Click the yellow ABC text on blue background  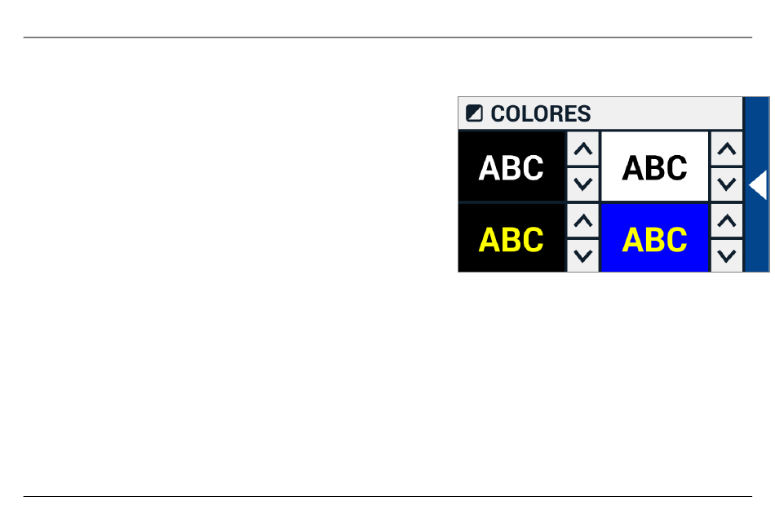pos(654,240)
